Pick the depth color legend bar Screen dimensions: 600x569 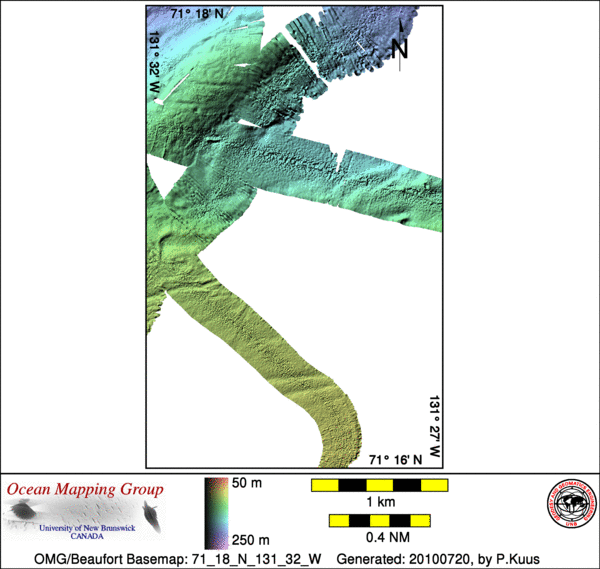[x=213, y=509]
